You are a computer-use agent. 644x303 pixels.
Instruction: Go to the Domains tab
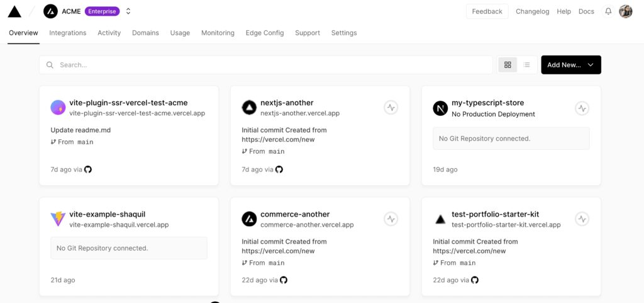(145, 33)
